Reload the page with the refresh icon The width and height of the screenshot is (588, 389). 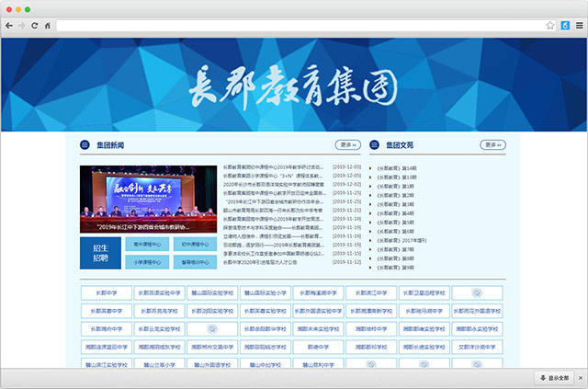[x=34, y=25]
